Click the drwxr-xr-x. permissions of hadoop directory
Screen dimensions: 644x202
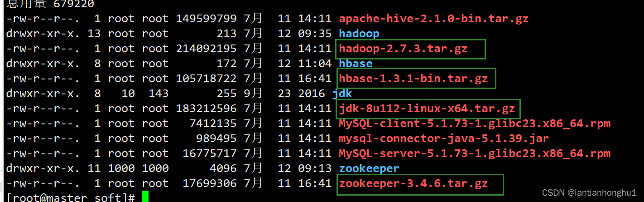tap(43, 34)
